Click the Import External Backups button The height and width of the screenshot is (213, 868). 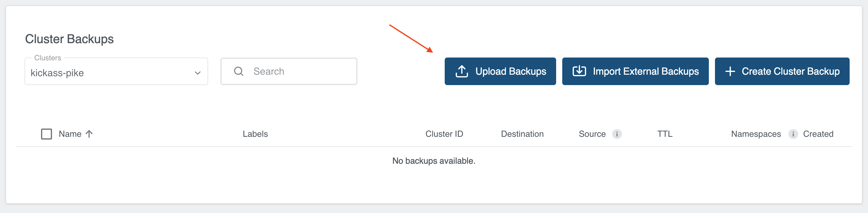635,71
